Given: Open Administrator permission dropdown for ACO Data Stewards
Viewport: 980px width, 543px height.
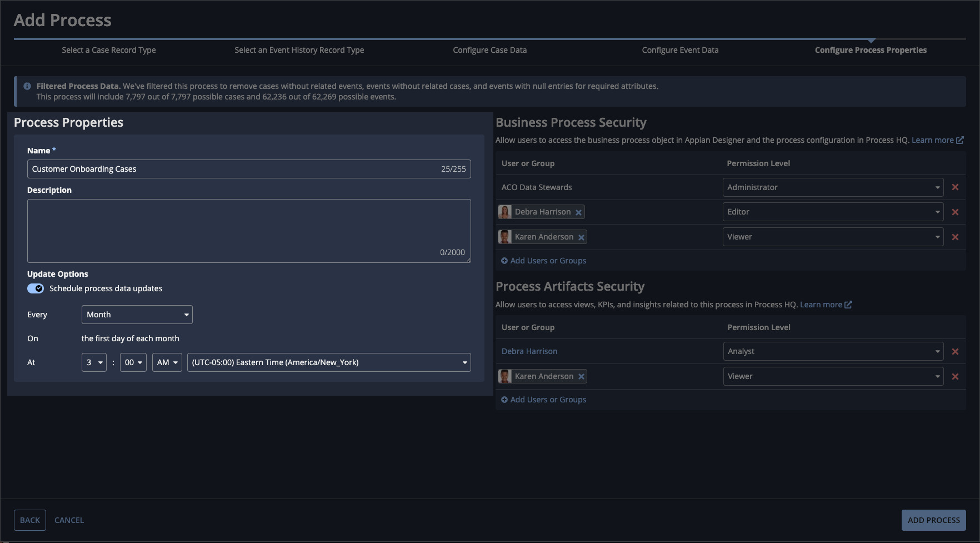Looking at the screenshot, I should (x=833, y=187).
